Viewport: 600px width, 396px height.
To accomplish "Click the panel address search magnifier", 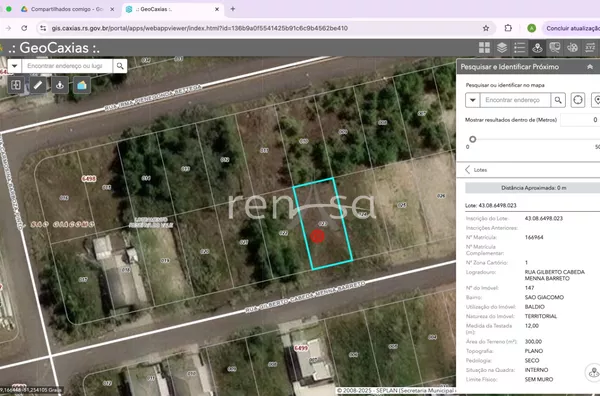I will [x=558, y=100].
